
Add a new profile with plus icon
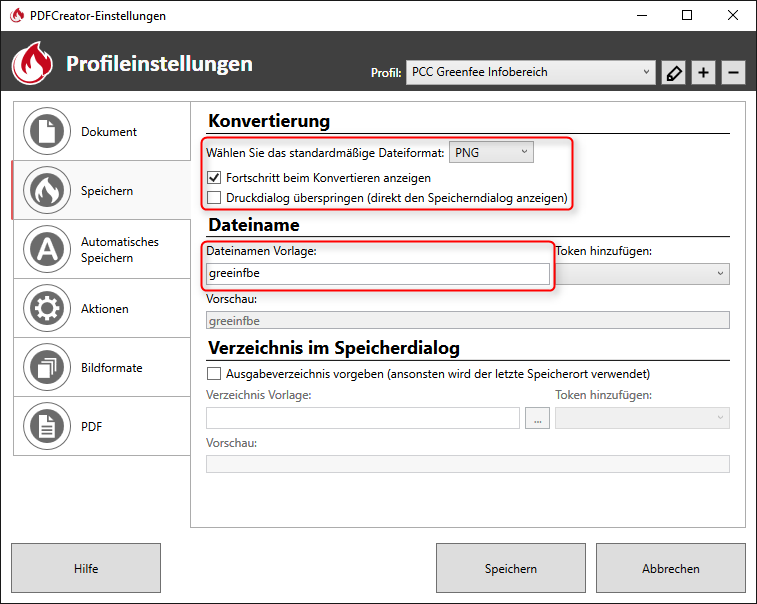[x=703, y=73]
